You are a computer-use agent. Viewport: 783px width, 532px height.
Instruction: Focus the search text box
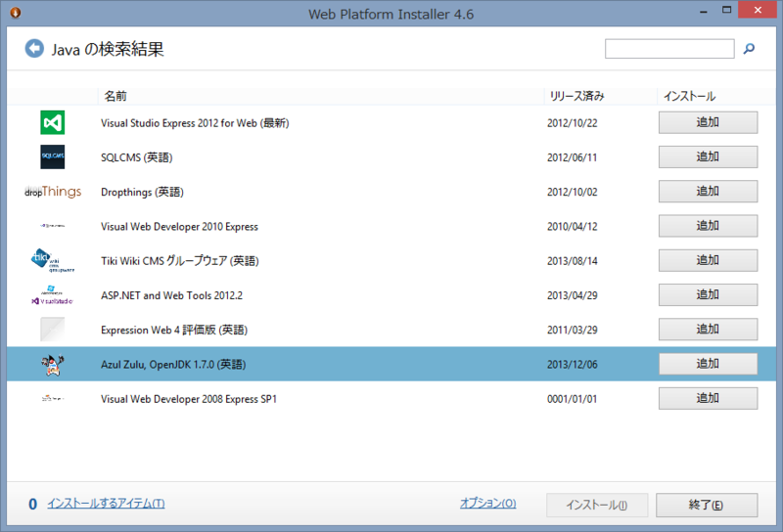pyautogui.click(x=669, y=49)
